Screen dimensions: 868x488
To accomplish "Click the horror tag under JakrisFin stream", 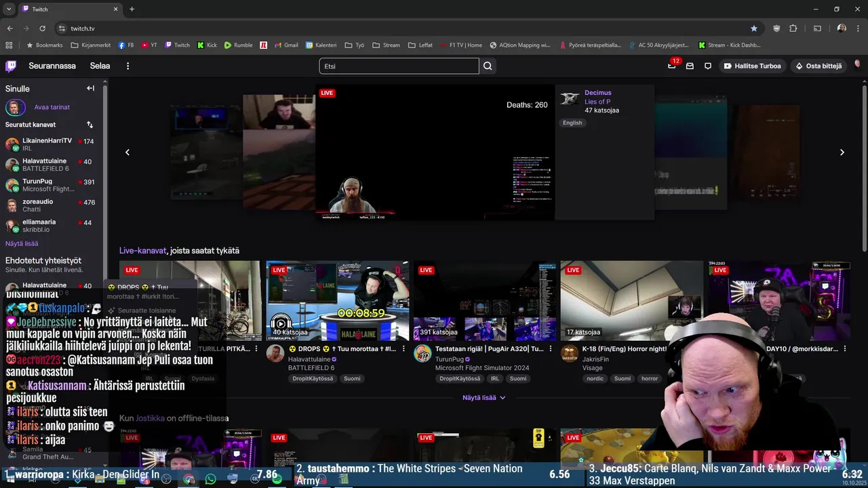I will tap(650, 379).
